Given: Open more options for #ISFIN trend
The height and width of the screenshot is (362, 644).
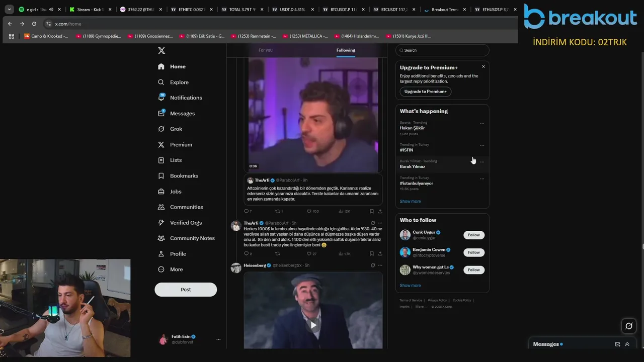Looking at the screenshot, I should [482, 145].
